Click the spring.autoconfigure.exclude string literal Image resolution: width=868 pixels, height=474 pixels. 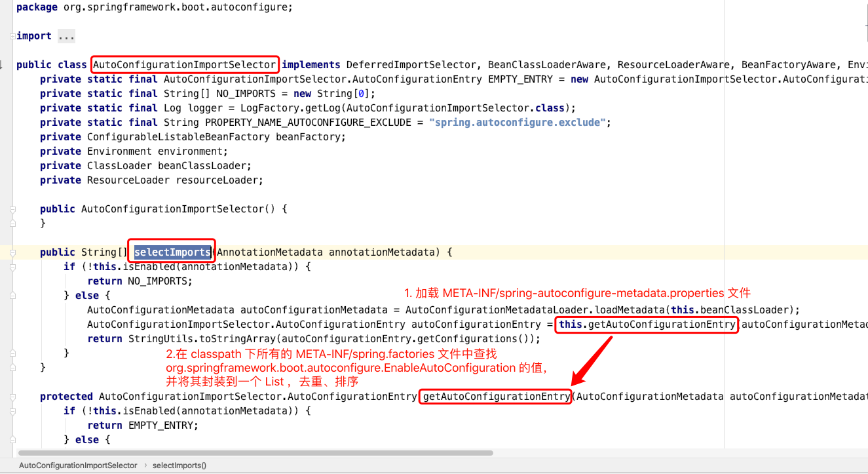click(x=518, y=122)
